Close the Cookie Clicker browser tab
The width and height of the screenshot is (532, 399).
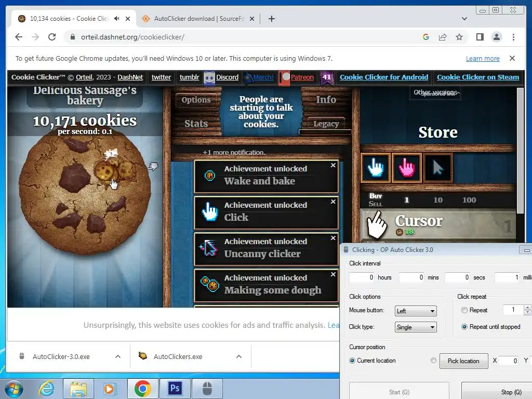[x=128, y=19]
